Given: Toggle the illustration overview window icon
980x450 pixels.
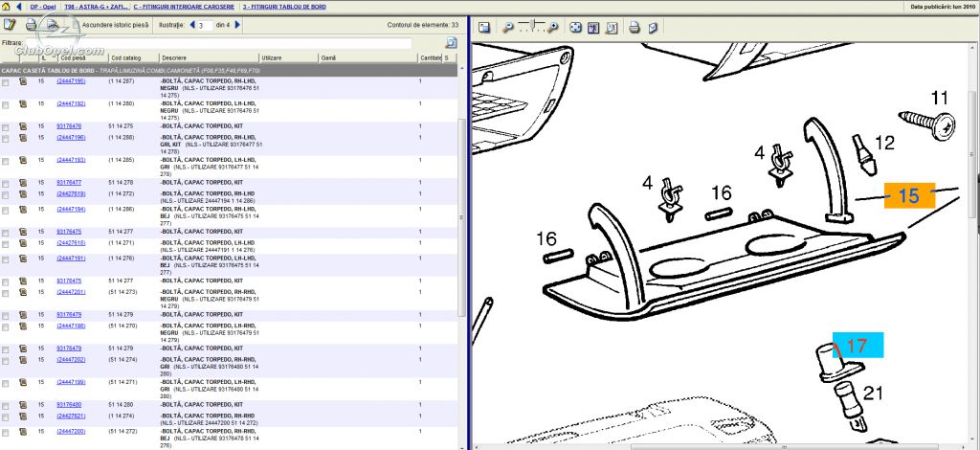Looking at the screenshot, I should 483,28.
